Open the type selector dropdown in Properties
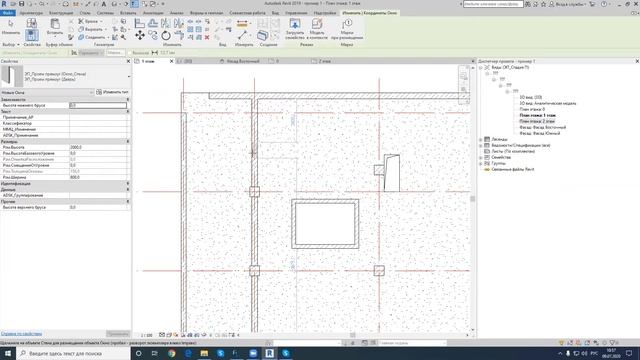Image resolution: width=640 pixels, height=360 pixels. (129, 76)
